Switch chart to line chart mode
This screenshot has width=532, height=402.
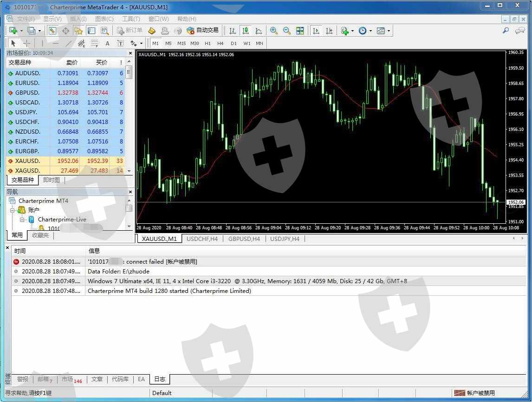pos(258,31)
